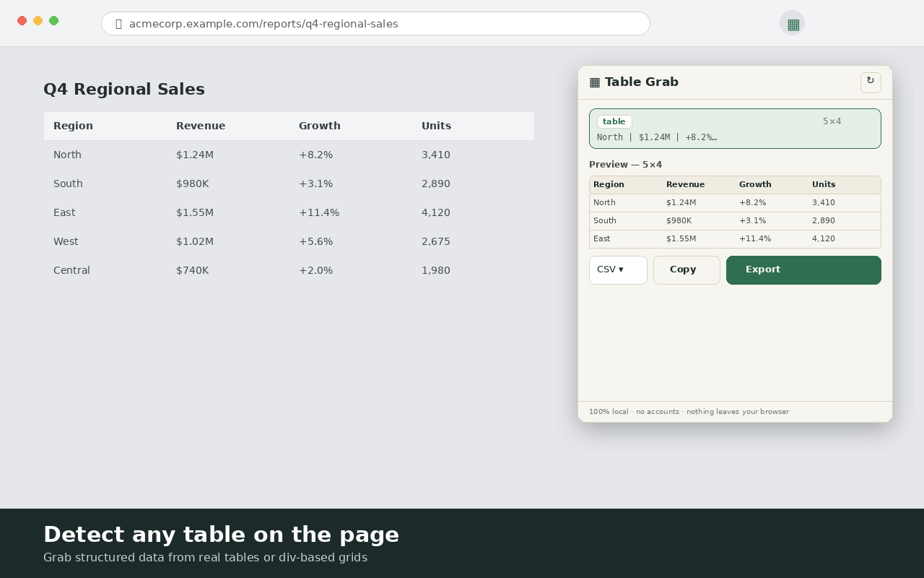Click the 2,890 cell in main table
924x578 pixels.
[x=436, y=184]
